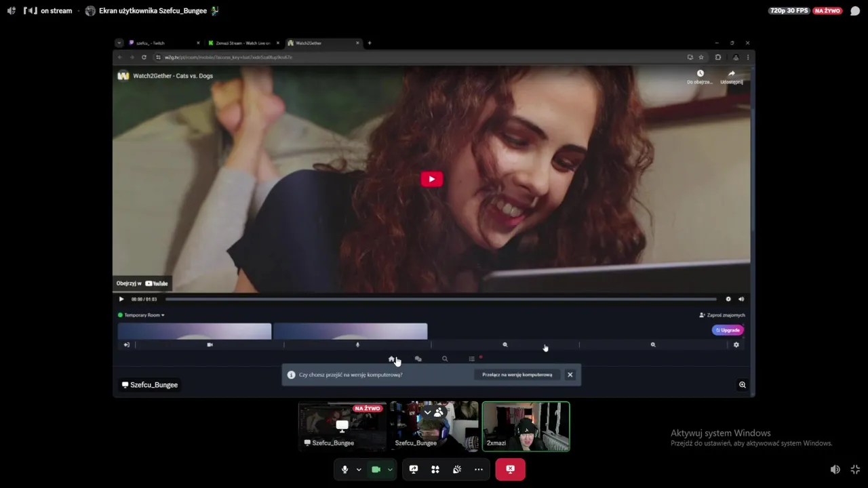
Task: Open the chat bubbles tab
Action: pyautogui.click(x=418, y=359)
